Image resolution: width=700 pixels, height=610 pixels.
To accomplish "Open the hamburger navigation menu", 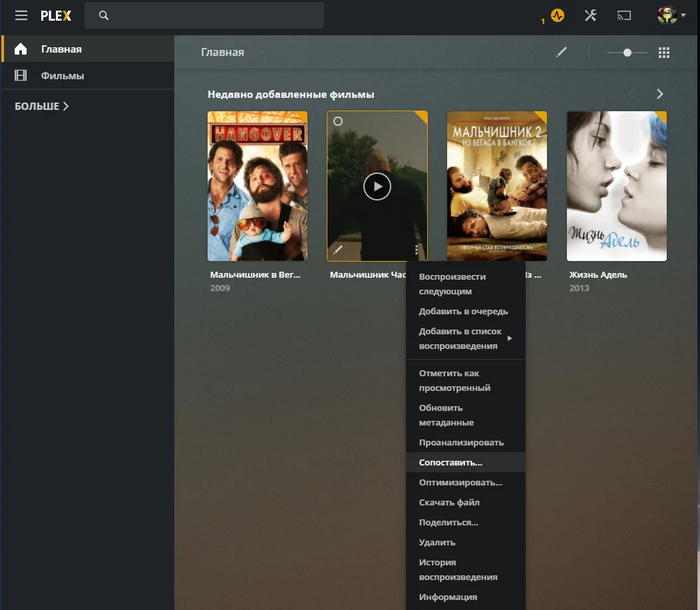I will [21, 16].
